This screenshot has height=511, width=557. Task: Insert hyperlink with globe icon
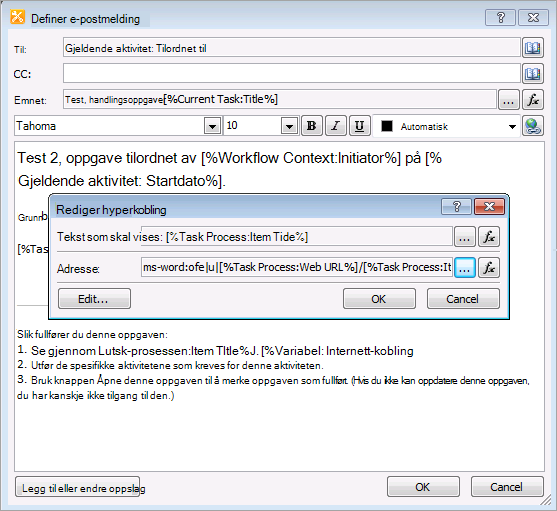coord(532,126)
